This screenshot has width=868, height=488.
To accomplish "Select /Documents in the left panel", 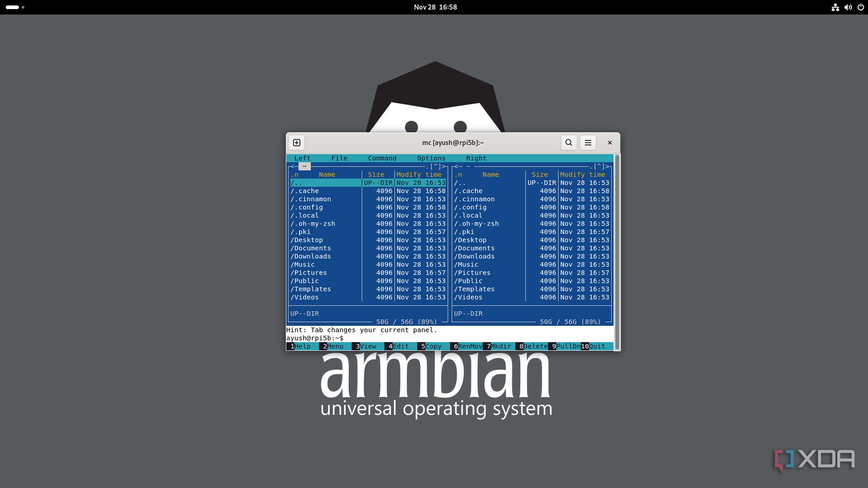I will pyautogui.click(x=311, y=248).
